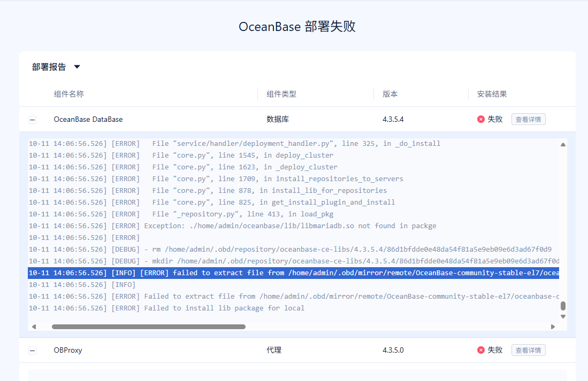Viewport: 588px width, 381px height.
Task: Click the 安装结果 column header
Action: coord(492,94)
